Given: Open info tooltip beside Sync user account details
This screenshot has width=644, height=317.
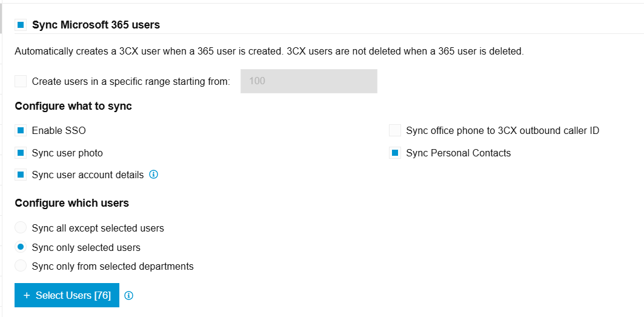Looking at the screenshot, I should [x=154, y=175].
